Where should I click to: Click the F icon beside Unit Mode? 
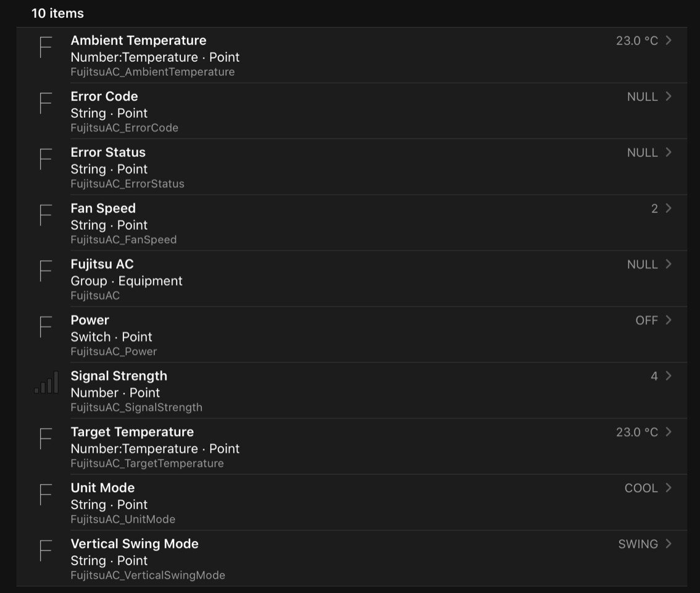(x=46, y=494)
